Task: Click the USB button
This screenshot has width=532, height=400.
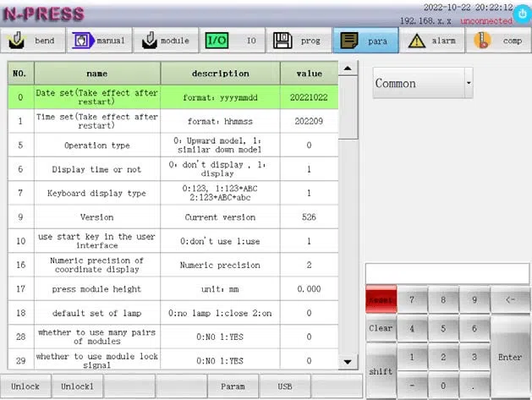Action: 285,386
